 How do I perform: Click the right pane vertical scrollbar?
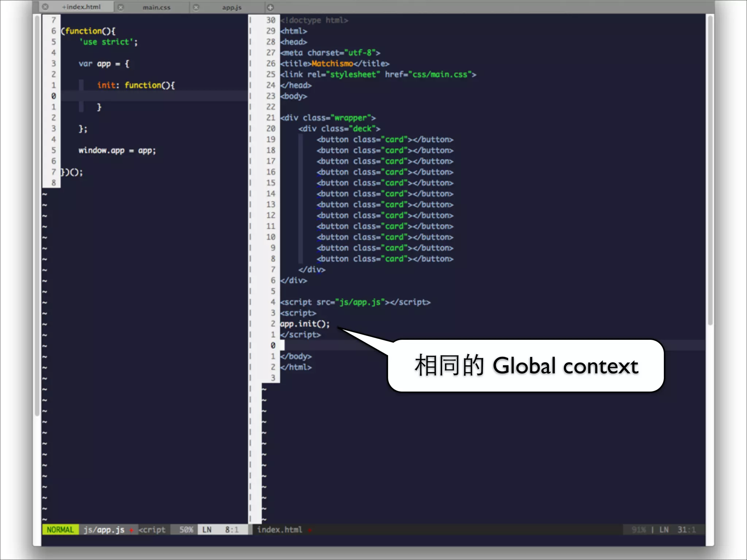coord(710,170)
